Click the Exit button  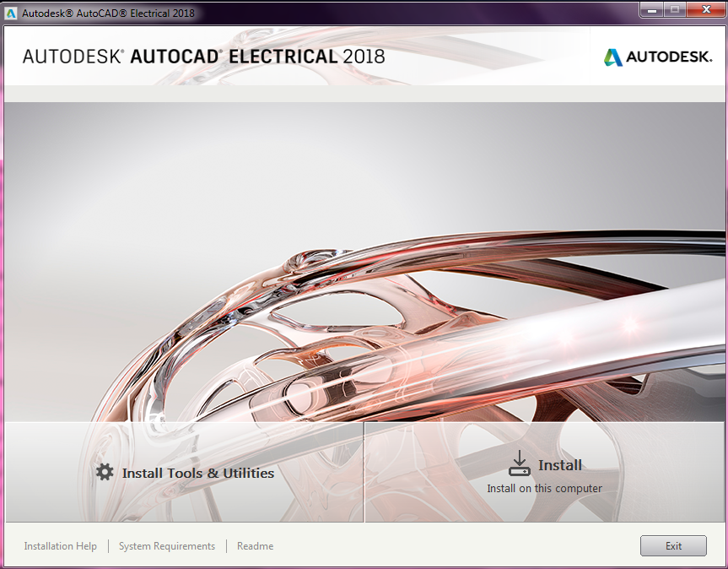click(673, 545)
